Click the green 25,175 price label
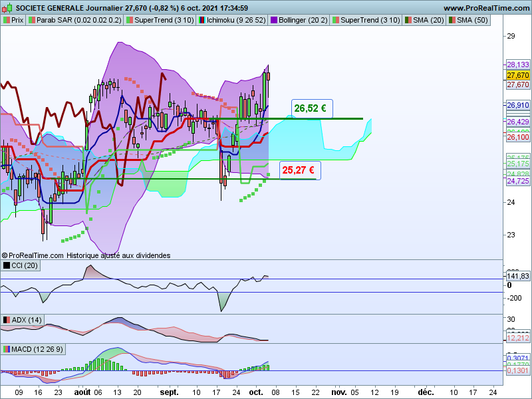This screenshot has height=399, width=532. pyautogui.click(x=518, y=164)
